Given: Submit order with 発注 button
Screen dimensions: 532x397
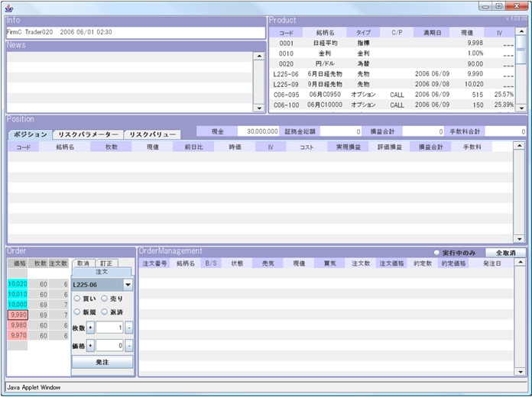Looking at the screenshot, I should click(102, 362).
